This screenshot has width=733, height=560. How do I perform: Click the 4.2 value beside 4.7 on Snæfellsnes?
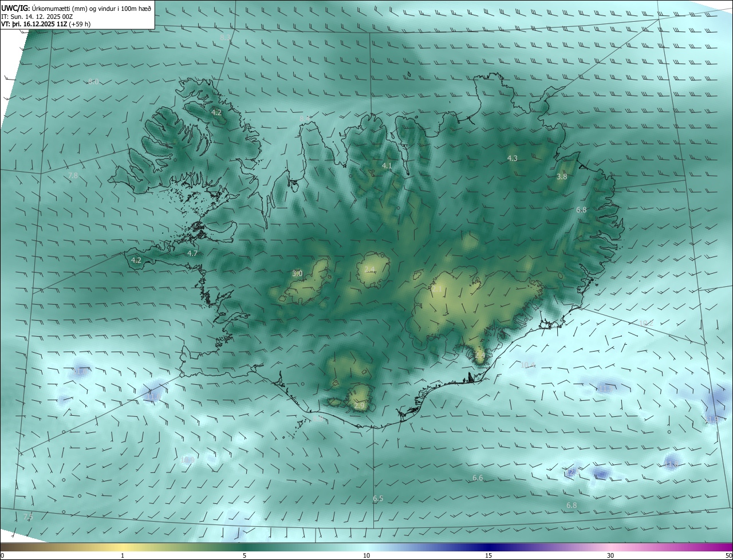pyautogui.click(x=136, y=260)
